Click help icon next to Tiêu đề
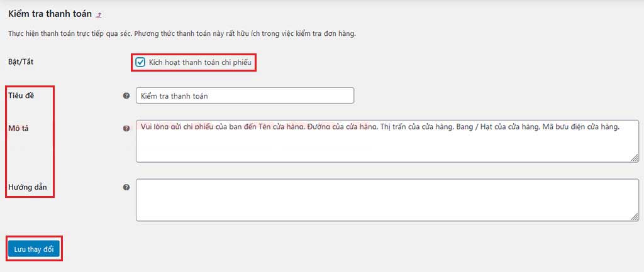 pyautogui.click(x=126, y=95)
